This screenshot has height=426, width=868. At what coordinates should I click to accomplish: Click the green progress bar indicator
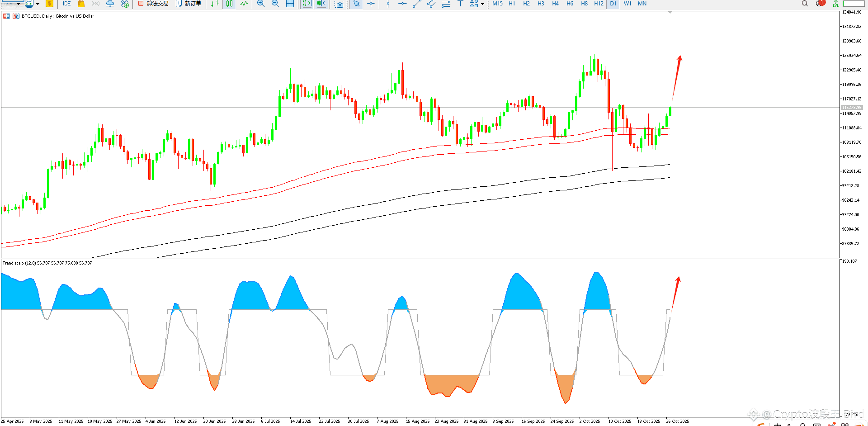tap(854, 4)
